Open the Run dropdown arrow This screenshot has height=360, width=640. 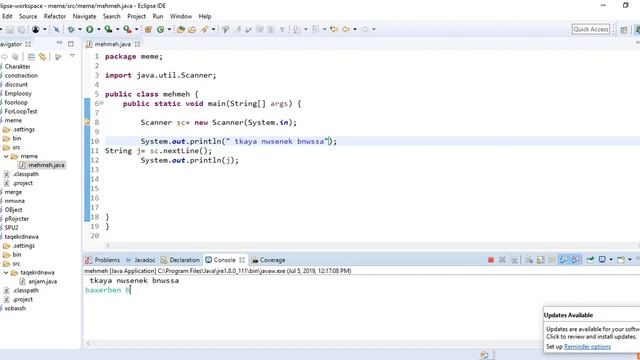point(98,29)
